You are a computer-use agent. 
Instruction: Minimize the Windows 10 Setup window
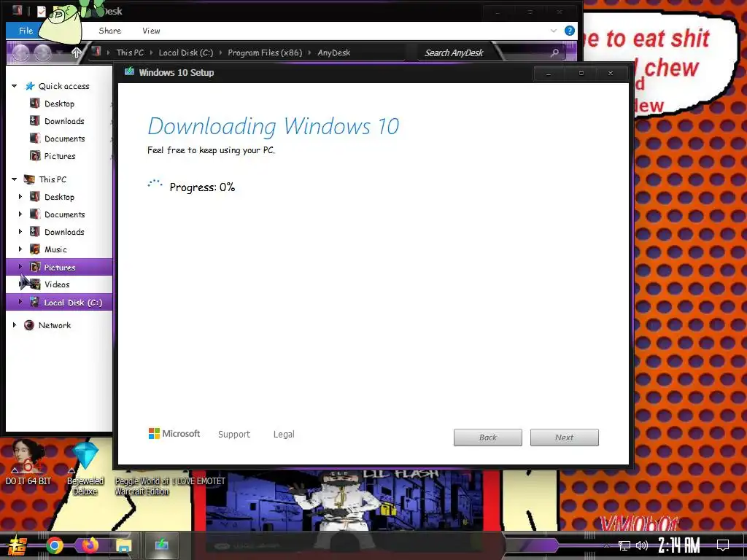click(549, 74)
